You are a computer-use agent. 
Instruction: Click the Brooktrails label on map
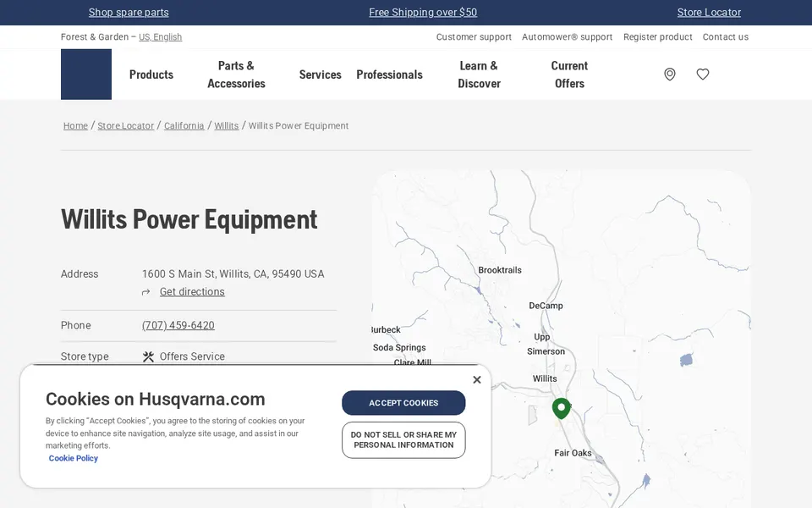pos(500,270)
